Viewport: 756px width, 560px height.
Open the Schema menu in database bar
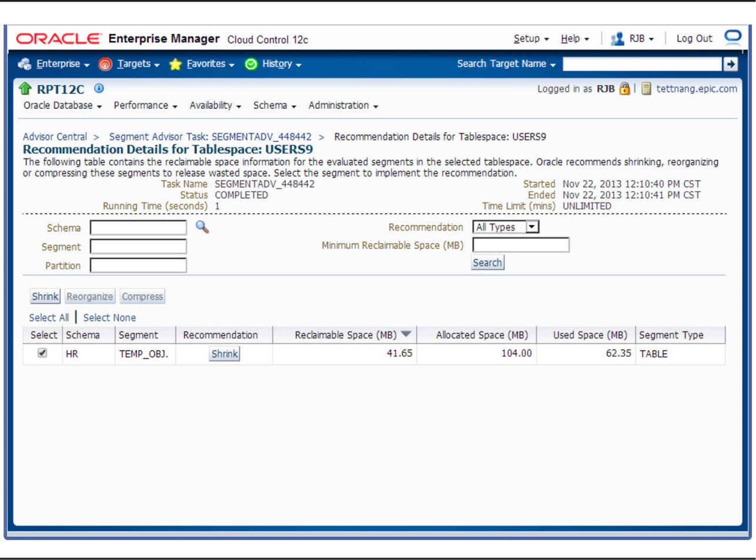point(274,106)
